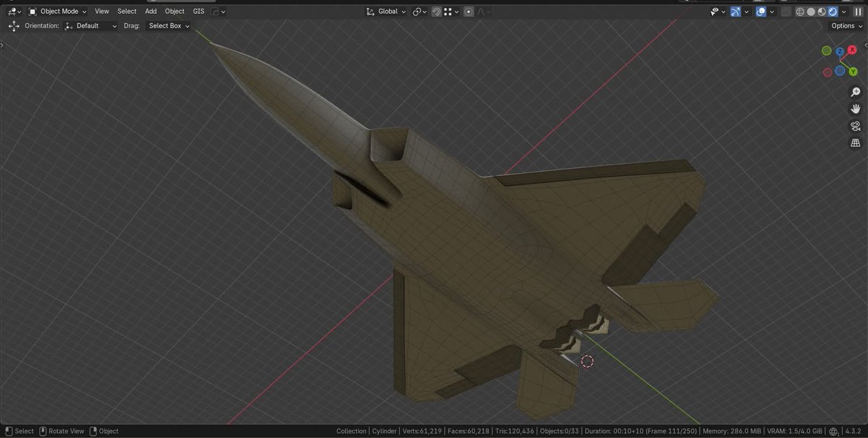Toggle viewport gizmos display
This screenshot has width=868, height=438.
click(736, 12)
